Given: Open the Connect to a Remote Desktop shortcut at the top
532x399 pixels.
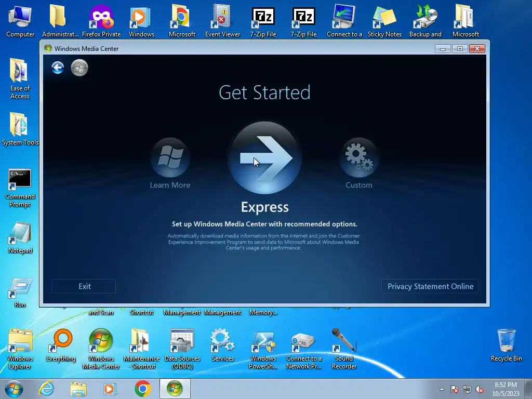Looking at the screenshot, I should [x=344, y=21].
